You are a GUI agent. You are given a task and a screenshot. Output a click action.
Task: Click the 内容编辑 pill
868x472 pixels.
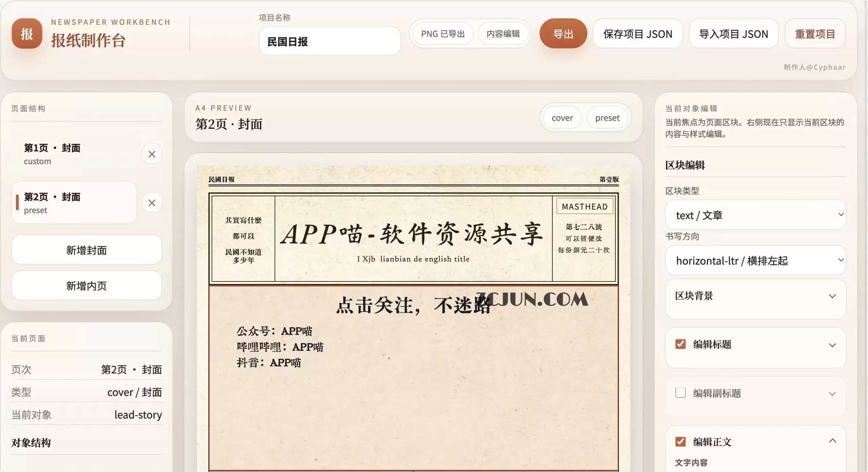(x=503, y=34)
